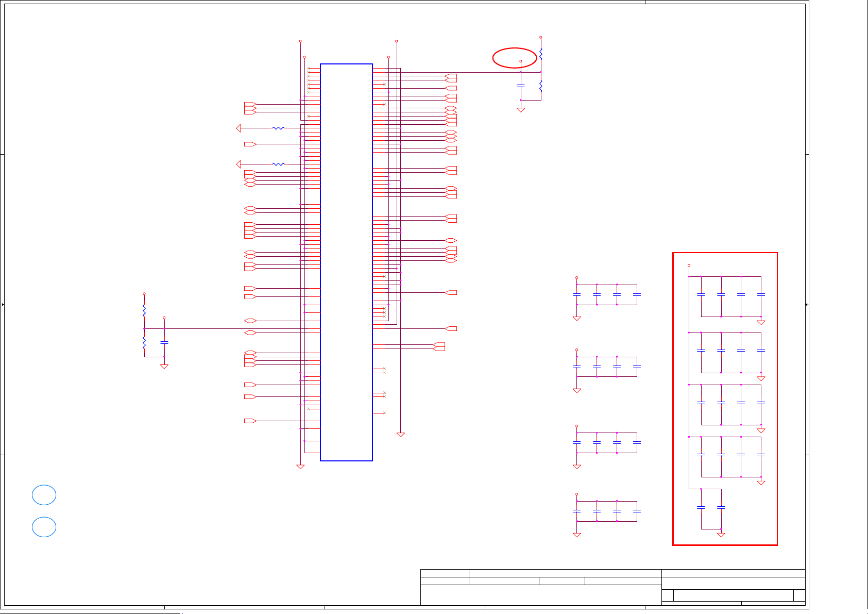Select lower horizontal resistor left of the IC
Screen dimensions: 868x614
(x=278, y=164)
